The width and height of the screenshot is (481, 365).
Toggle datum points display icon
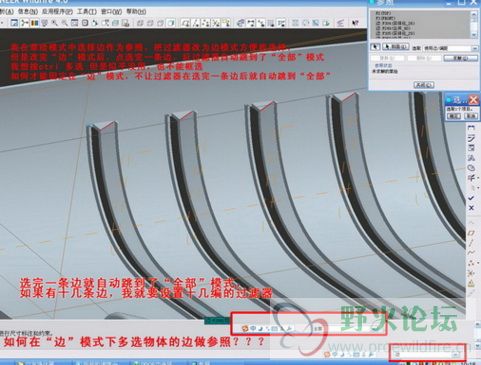click(206, 23)
